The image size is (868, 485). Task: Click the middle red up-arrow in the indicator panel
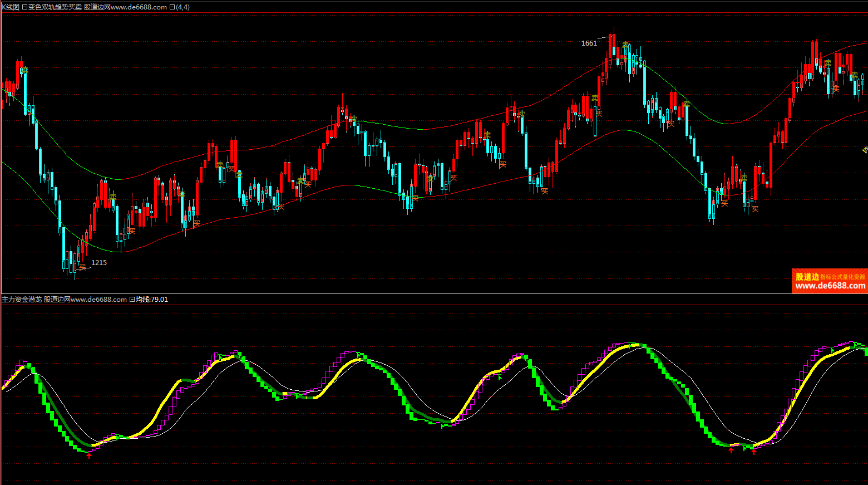(731, 450)
